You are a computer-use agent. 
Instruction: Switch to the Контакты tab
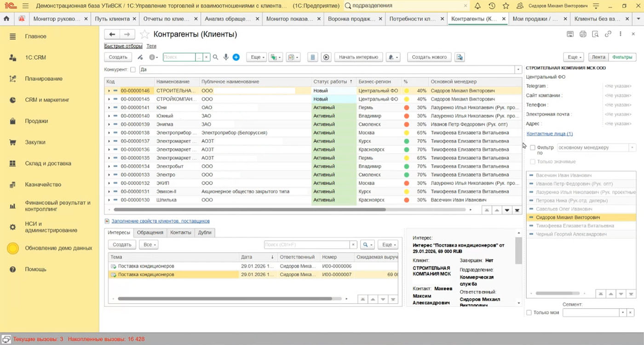(x=181, y=232)
